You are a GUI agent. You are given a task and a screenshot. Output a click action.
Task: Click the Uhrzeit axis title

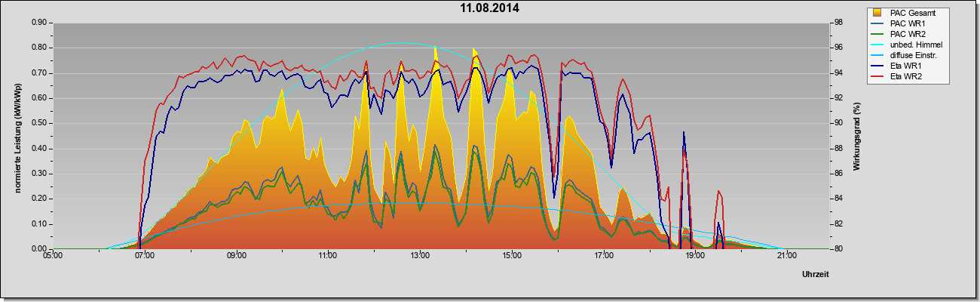(x=816, y=275)
